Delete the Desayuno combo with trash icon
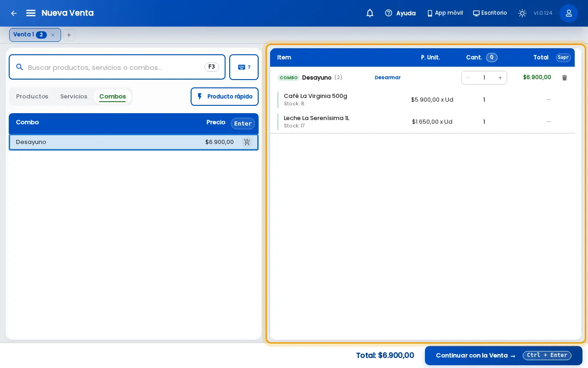The height and width of the screenshot is (368, 588). point(565,78)
